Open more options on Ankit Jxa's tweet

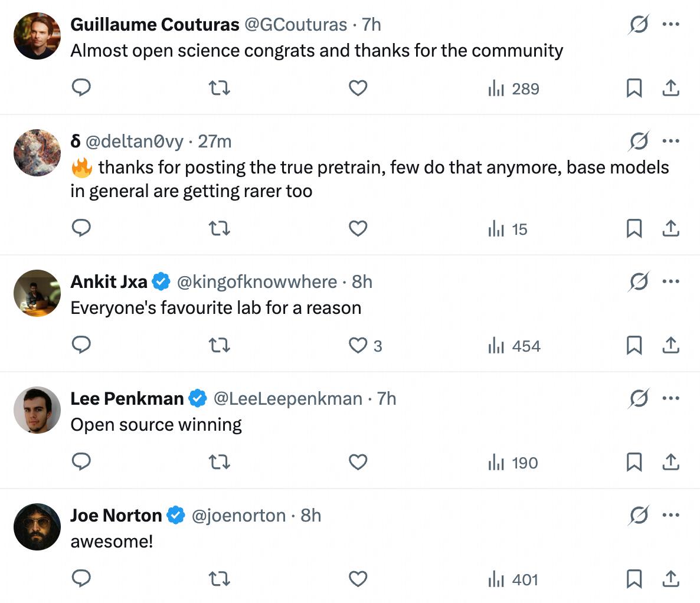[x=671, y=281]
